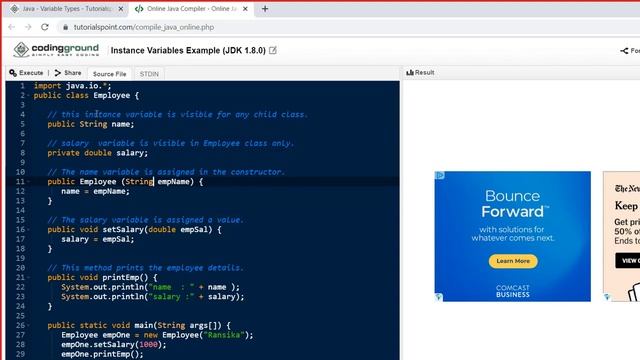Image resolution: width=640 pixels, height=360 pixels.
Task: Click the padlock icon in address bar
Action: point(65,27)
